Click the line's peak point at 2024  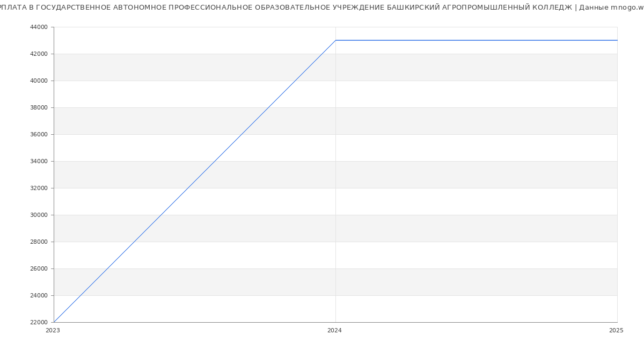coord(335,40)
